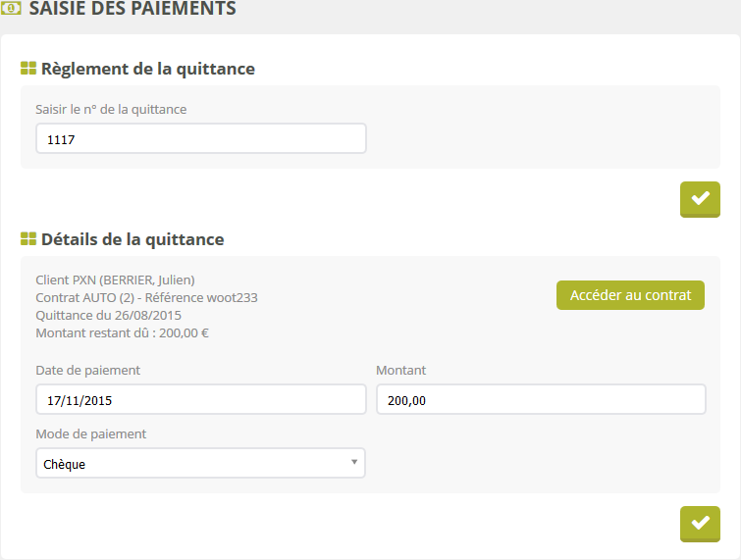
Task: Click the Montant restant dû text
Action: [x=122, y=332]
